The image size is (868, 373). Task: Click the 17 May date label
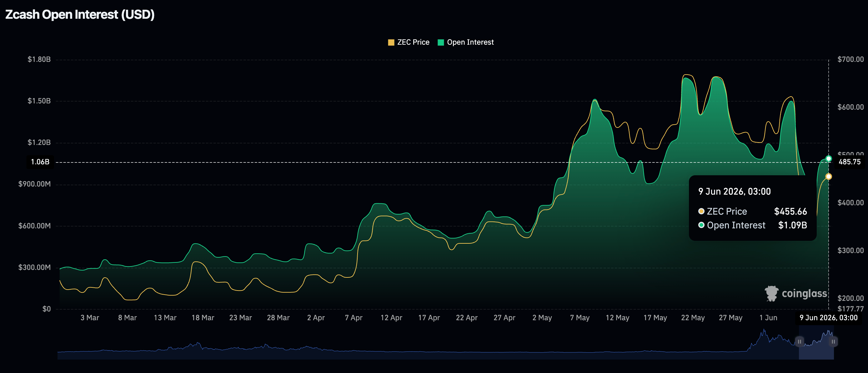click(x=655, y=318)
